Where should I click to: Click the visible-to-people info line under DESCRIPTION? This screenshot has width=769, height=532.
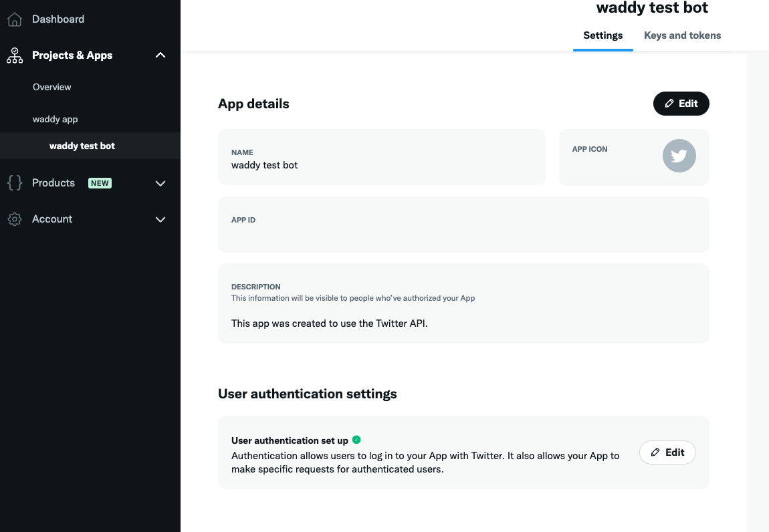pos(353,298)
